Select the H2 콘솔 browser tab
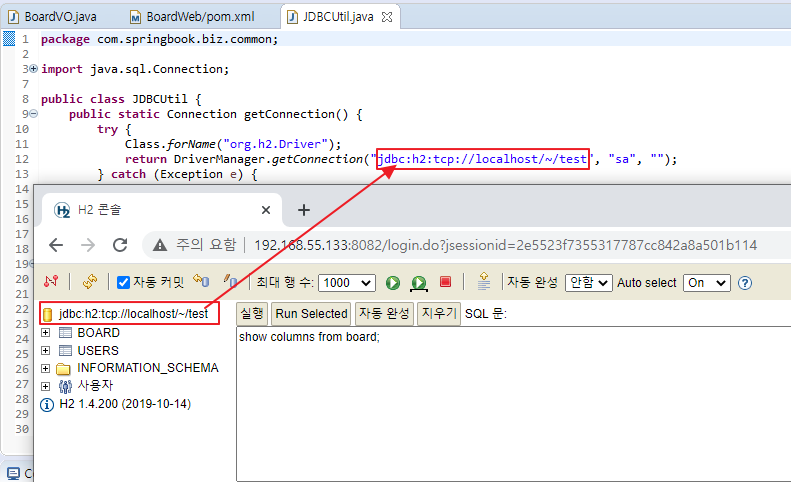Screen dimensions: 791x482 point(161,210)
